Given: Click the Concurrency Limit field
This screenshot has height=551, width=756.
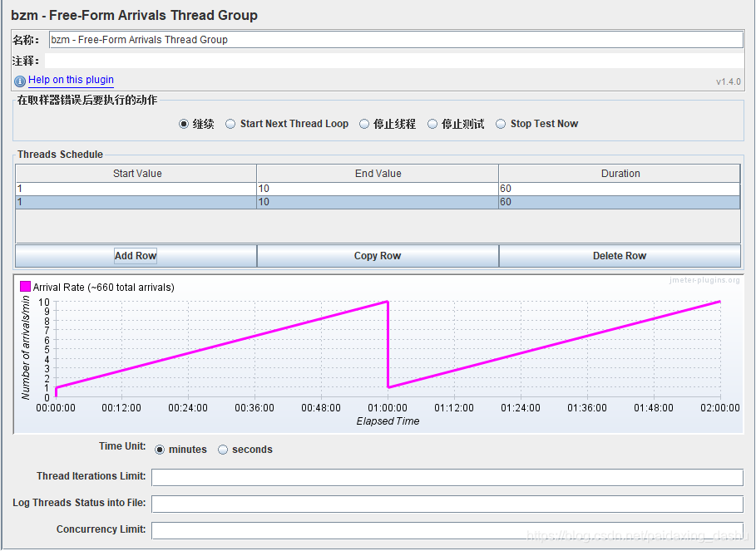Looking at the screenshot, I should [x=447, y=530].
